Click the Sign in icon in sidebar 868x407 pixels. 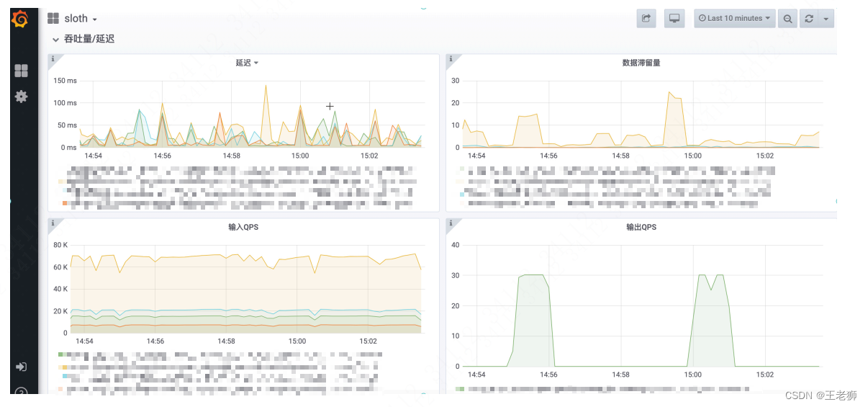(x=21, y=367)
